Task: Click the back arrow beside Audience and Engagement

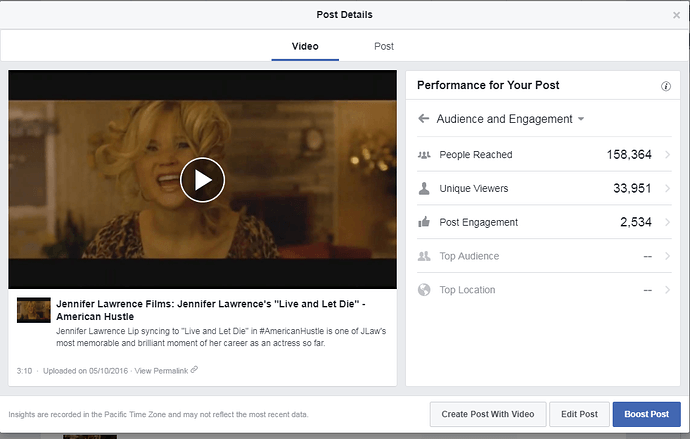Action: tap(423, 119)
